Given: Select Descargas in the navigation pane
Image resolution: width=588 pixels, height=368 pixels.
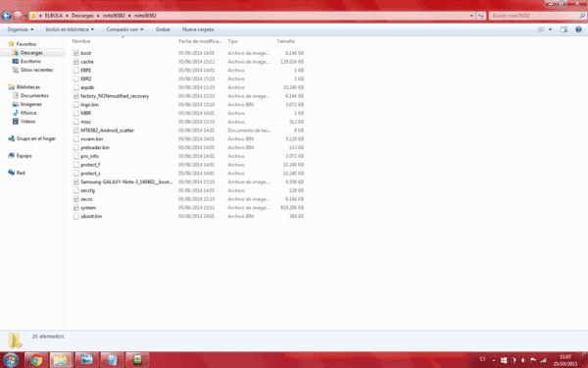Looking at the screenshot, I should pos(31,53).
